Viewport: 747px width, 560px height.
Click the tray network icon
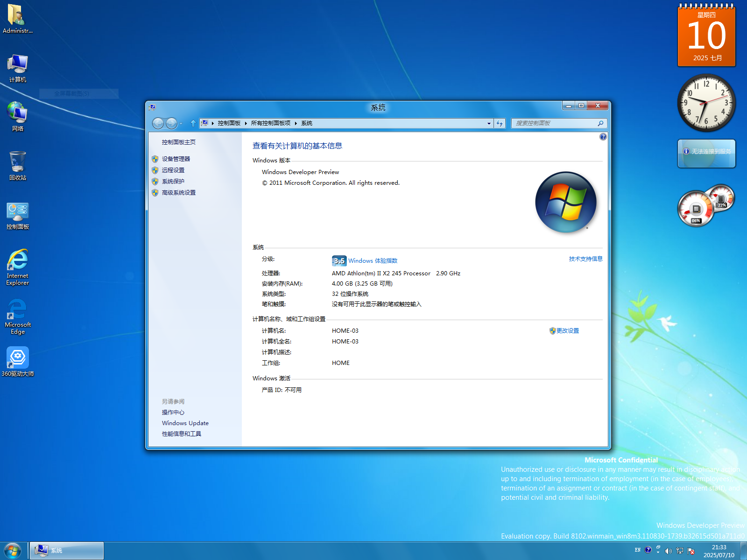680,551
